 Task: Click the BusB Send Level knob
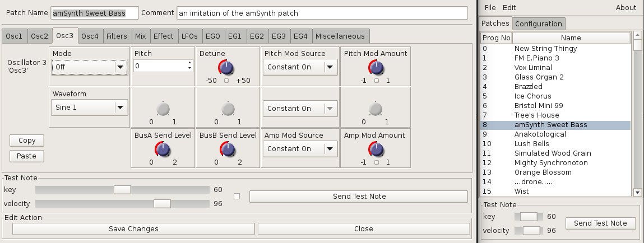tap(227, 149)
